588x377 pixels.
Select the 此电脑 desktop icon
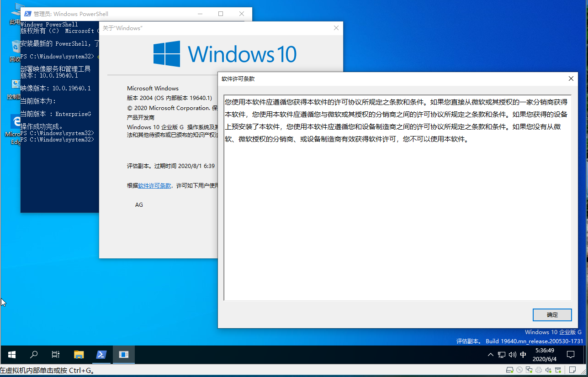coord(15,14)
